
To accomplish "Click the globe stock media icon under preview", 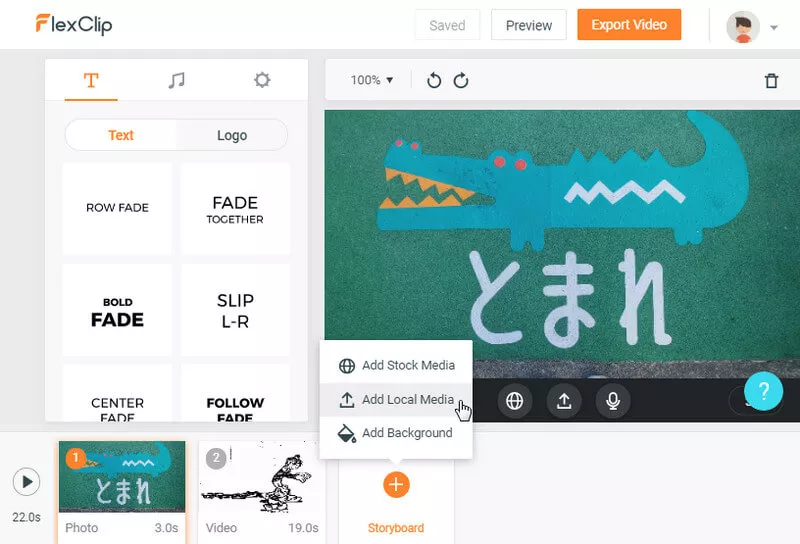I will tap(514, 401).
